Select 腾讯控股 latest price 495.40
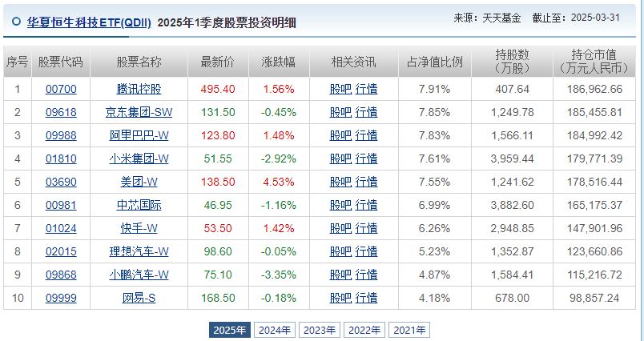This screenshot has height=341, width=644. 218,89
